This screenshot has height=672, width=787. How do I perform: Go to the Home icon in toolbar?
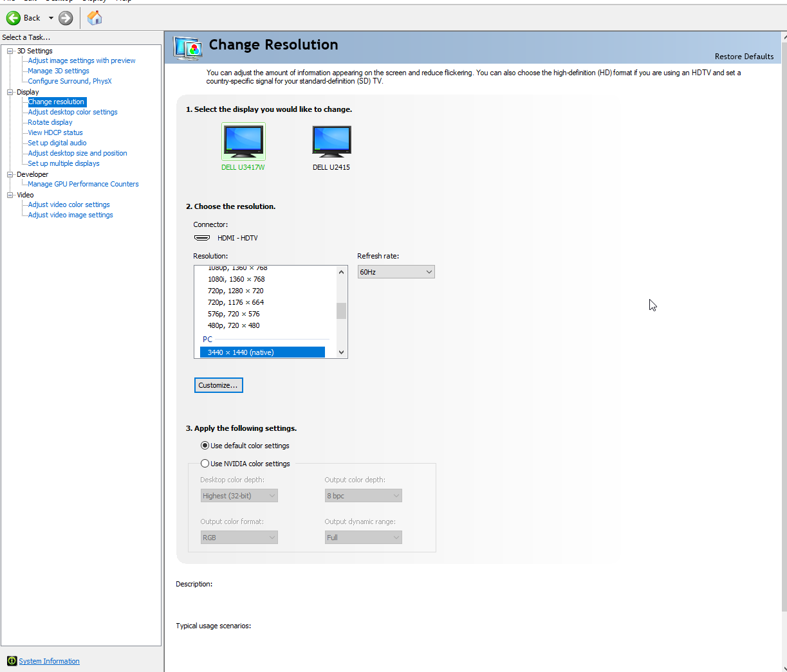tap(95, 18)
